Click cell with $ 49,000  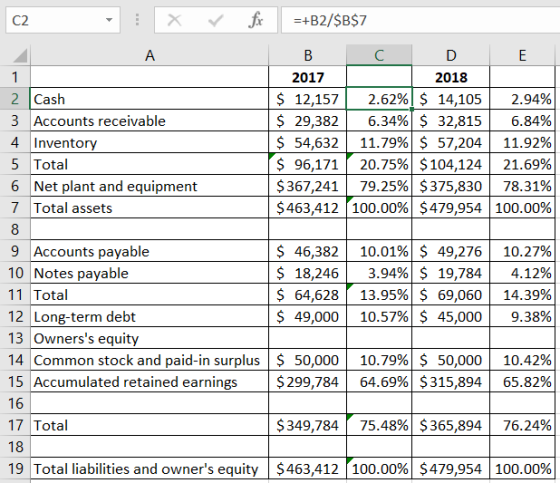coord(308,316)
